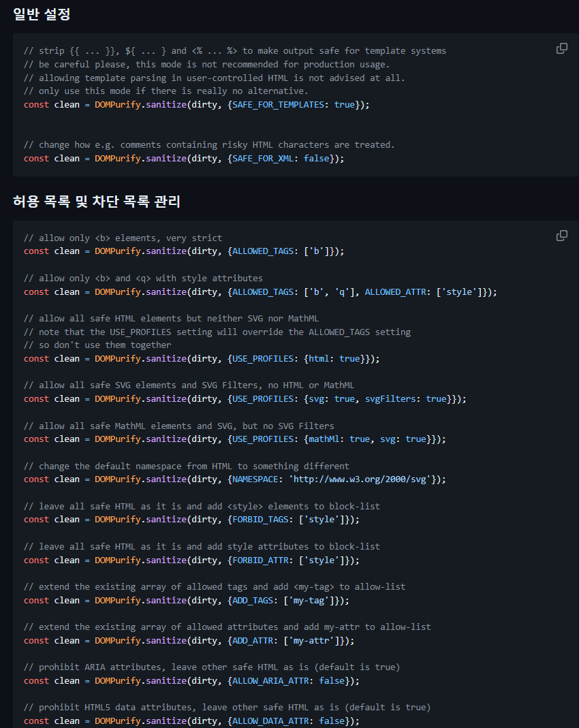
Task: Click the FORBID_ATTR option text
Action: [260, 560]
